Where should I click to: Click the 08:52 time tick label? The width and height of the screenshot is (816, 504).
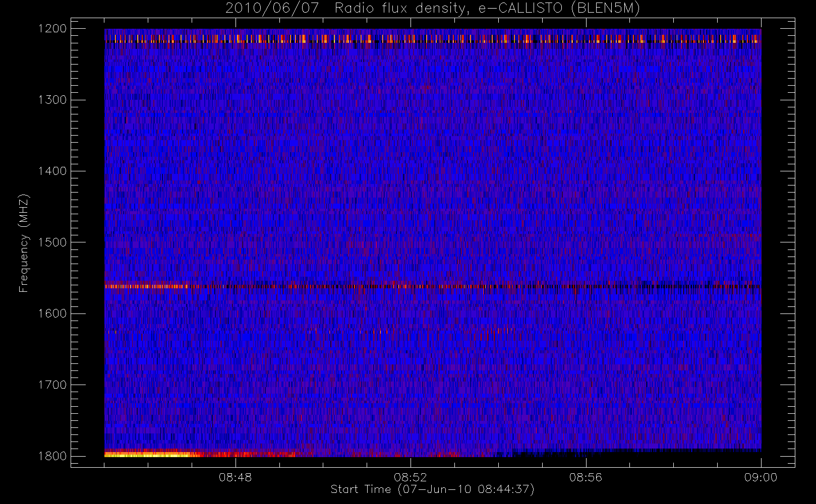[x=411, y=477]
